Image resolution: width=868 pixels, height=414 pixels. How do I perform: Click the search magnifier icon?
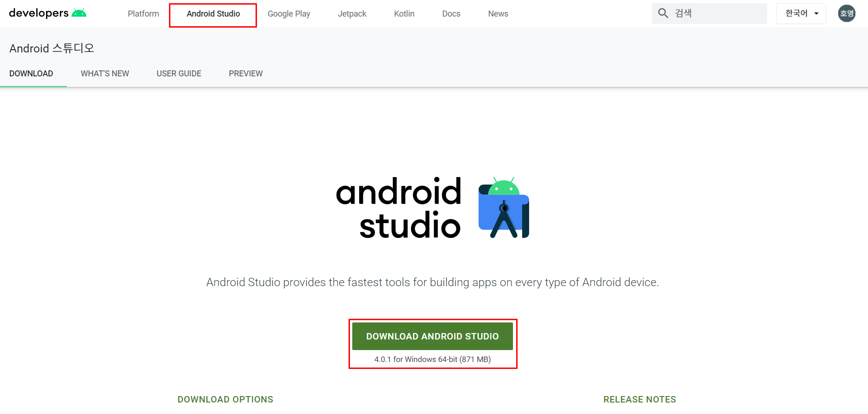(x=663, y=13)
